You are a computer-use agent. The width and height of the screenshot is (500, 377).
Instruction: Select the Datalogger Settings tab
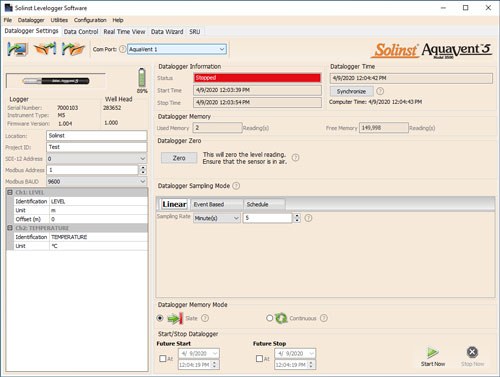click(x=31, y=31)
